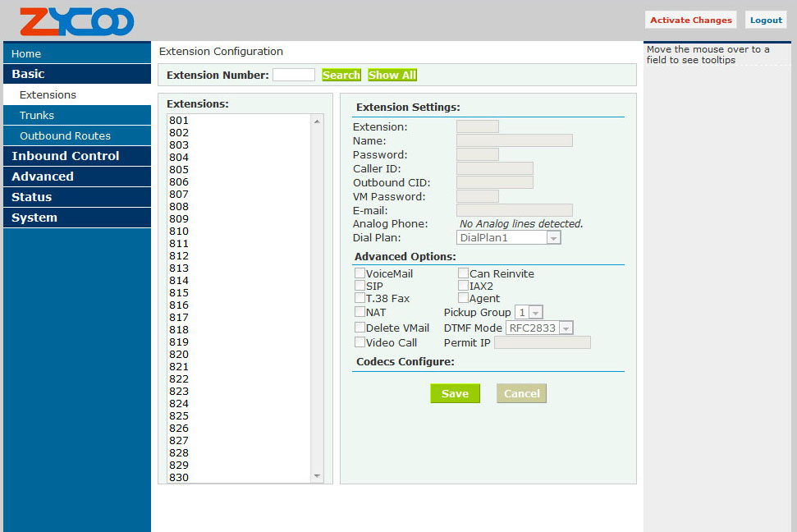Toggle the Video Call checkbox
Image resolution: width=797 pixels, height=532 pixels.
tap(360, 342)
